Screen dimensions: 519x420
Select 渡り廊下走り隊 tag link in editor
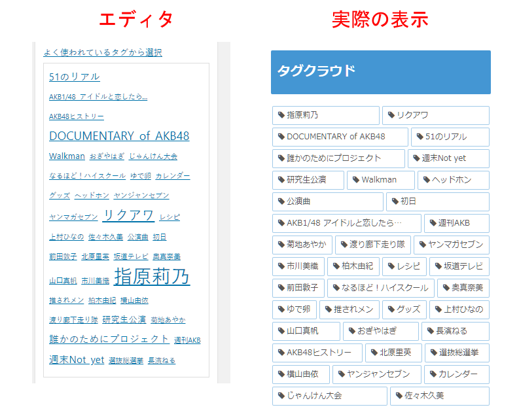73,320
